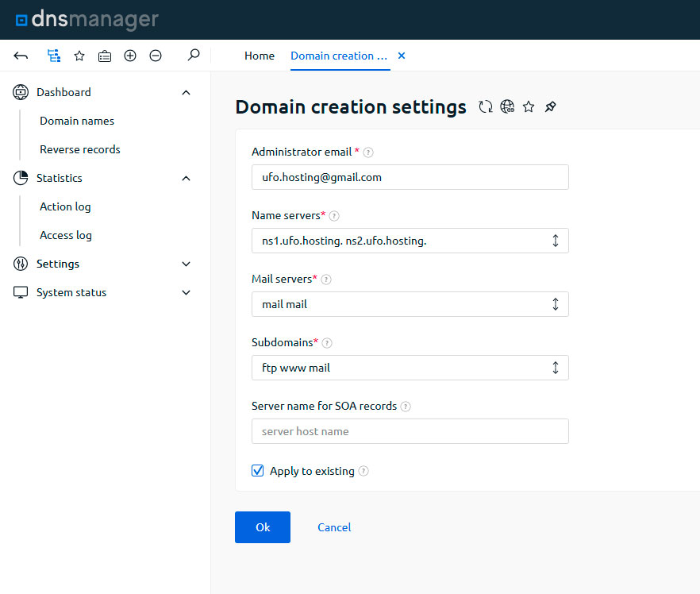700x594 pixels.
Task: Pin the Domain creation settings page
Action: pos(550,107)
